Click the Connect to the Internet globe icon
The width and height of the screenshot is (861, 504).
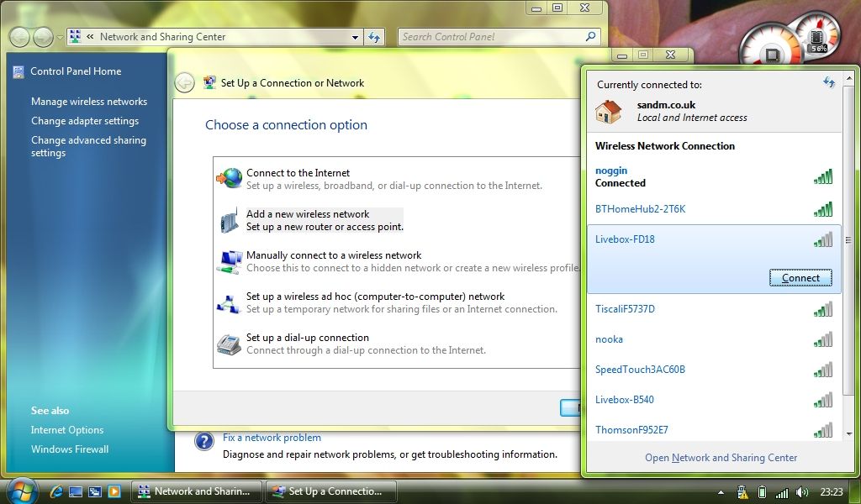tap(230, 178)
